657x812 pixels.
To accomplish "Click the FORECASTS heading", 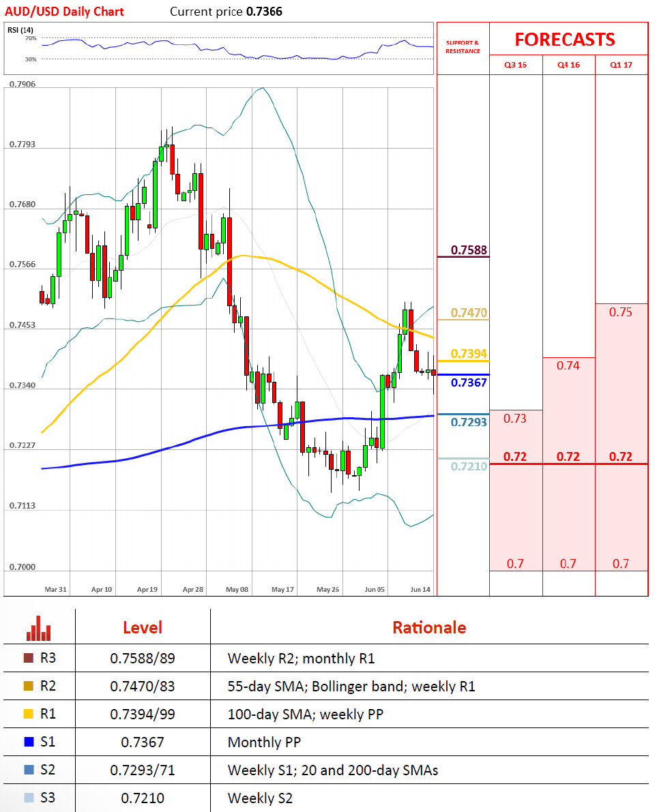I will [x=565, y=40].
